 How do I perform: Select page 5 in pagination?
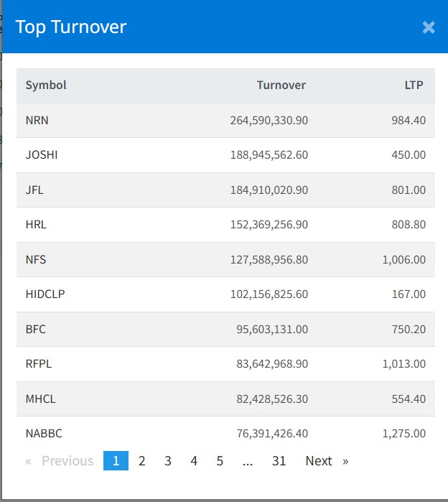[x=220, y=461]
